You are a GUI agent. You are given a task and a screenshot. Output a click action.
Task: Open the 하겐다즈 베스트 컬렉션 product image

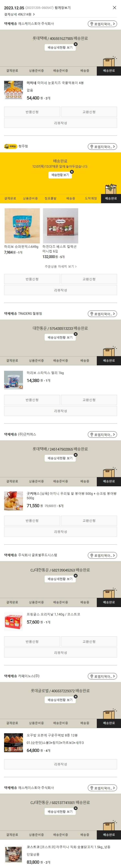point(60,226)
